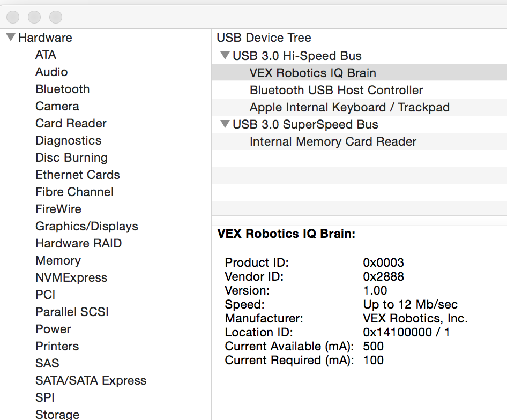Show Card Reader information
This screenshot has height=420, width=507.
pos(71,123)
